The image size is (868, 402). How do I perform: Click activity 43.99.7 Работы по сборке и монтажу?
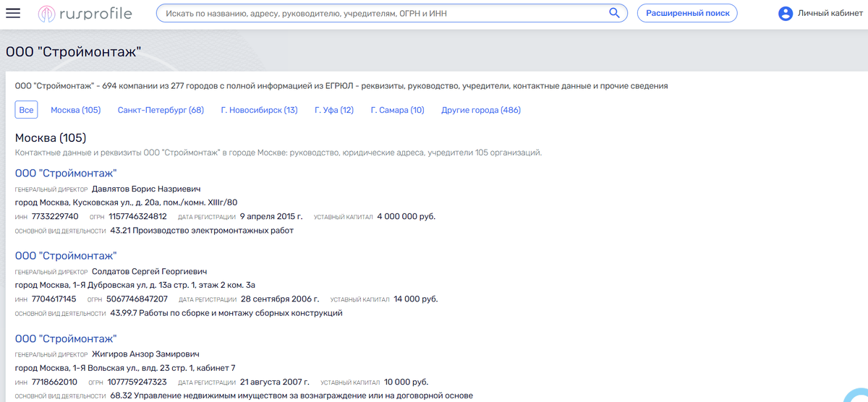click(x=226, y=313)
